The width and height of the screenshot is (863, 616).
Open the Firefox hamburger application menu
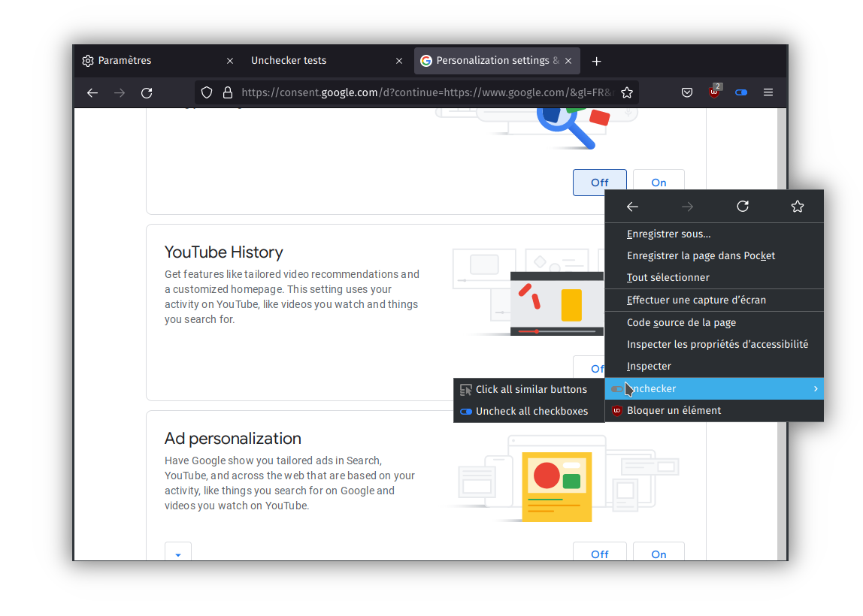pos(768,92)
